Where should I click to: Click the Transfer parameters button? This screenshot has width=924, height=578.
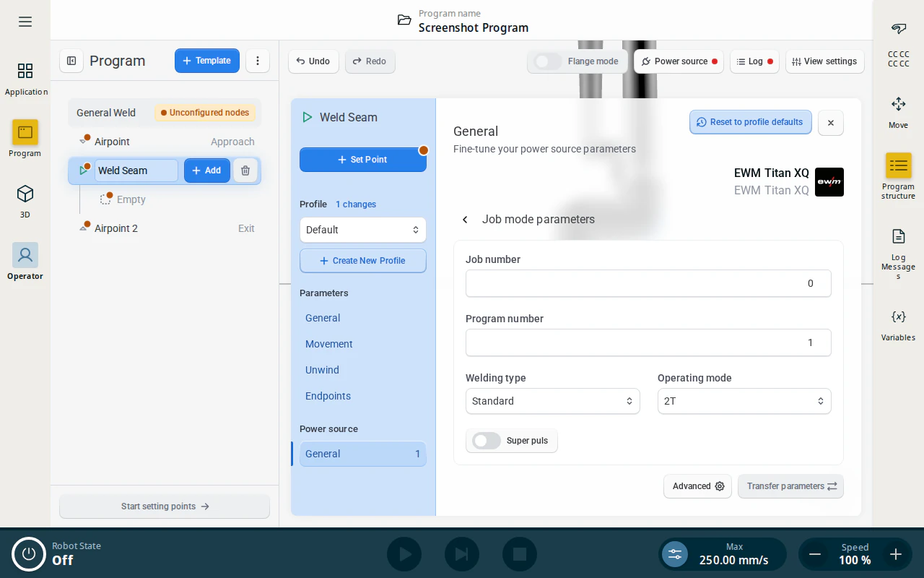790,486
